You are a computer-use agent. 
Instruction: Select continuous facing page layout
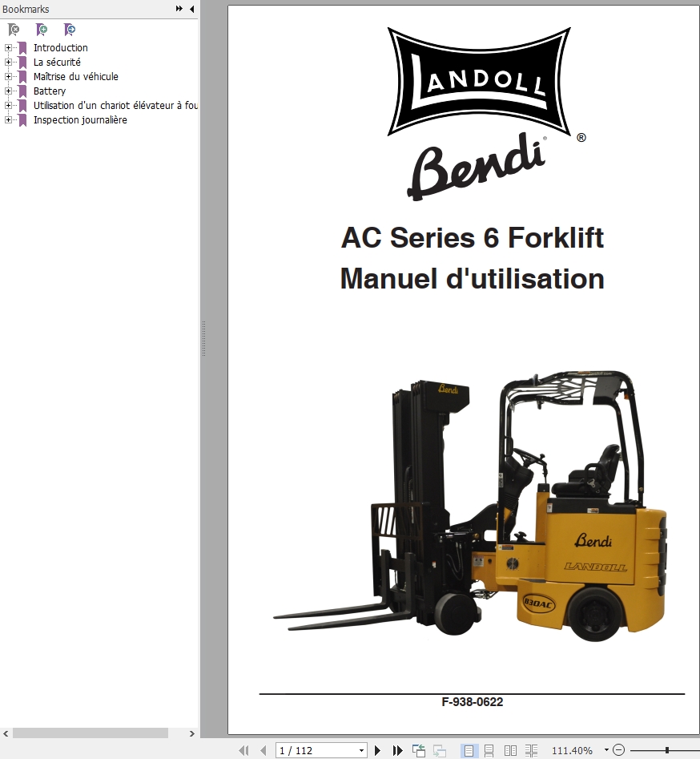531,750
